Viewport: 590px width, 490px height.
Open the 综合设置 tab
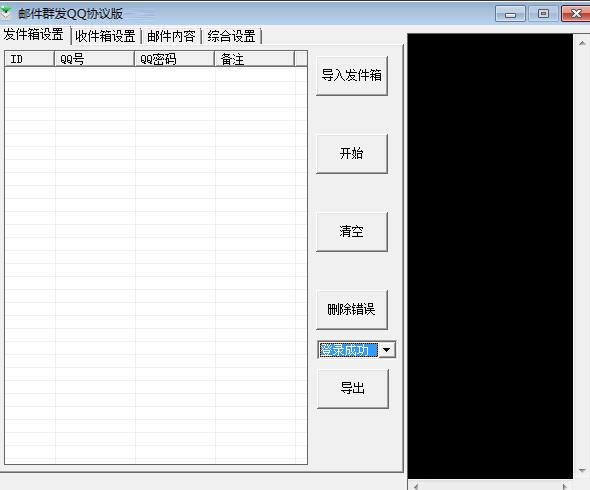231,36
